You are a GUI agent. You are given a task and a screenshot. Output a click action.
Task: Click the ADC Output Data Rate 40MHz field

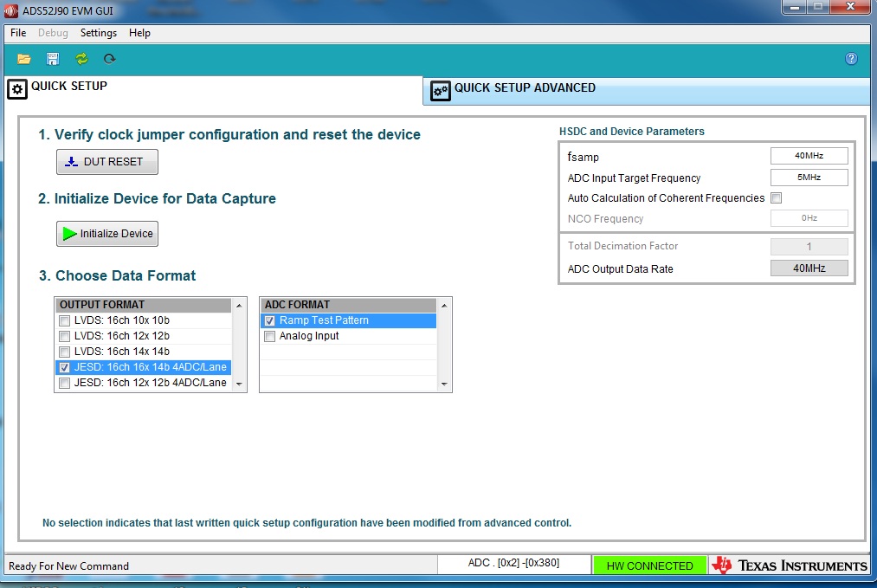[x=809, y=268]
